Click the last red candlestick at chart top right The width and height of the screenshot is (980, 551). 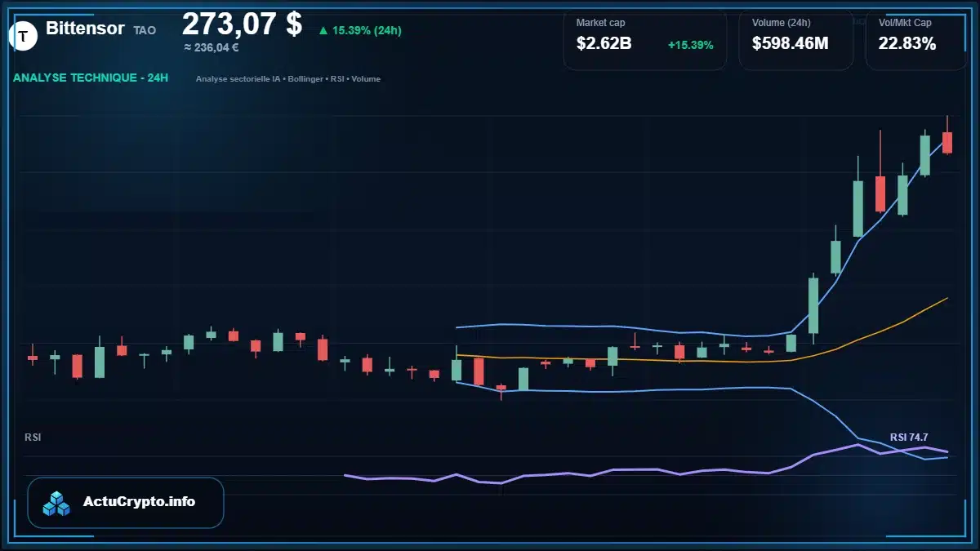947,142
